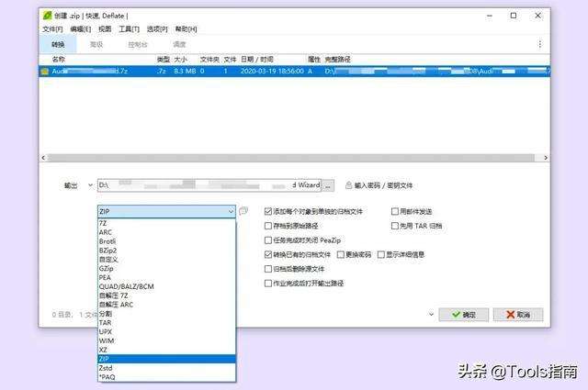The height and width of the screenshot is (390, 588).
Task: Enable 作业完成后打开输出路径 checkbox
Action: point(267,284)
